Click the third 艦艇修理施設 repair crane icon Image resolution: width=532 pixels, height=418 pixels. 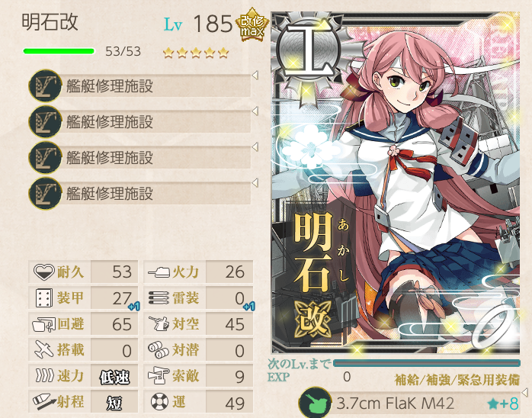(45, 158)
